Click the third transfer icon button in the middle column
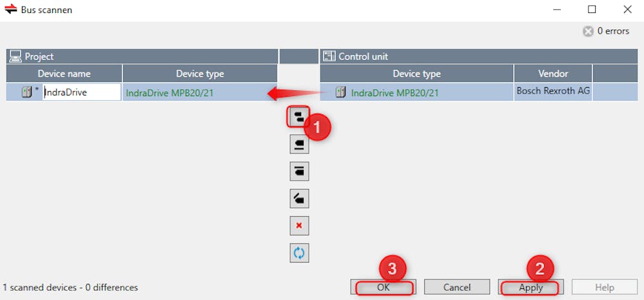Screen dimensions: 644x300 [299, 171]
